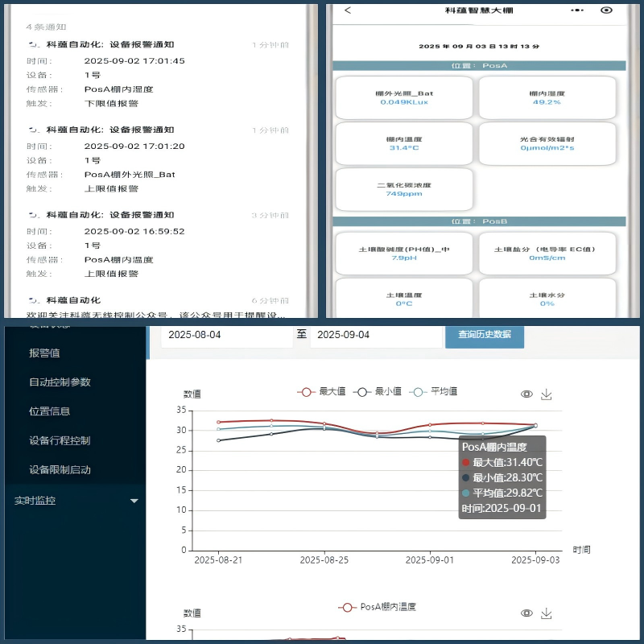
Task: Open 自动控制参数 in the sidebar
Action: click(x=60, y=382)
